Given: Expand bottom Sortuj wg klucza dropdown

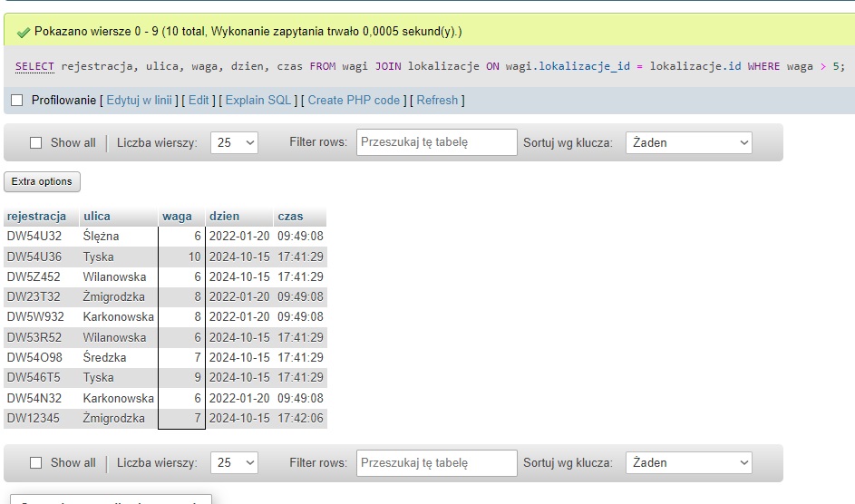Looking at the screenshot, I should point(689,462).
